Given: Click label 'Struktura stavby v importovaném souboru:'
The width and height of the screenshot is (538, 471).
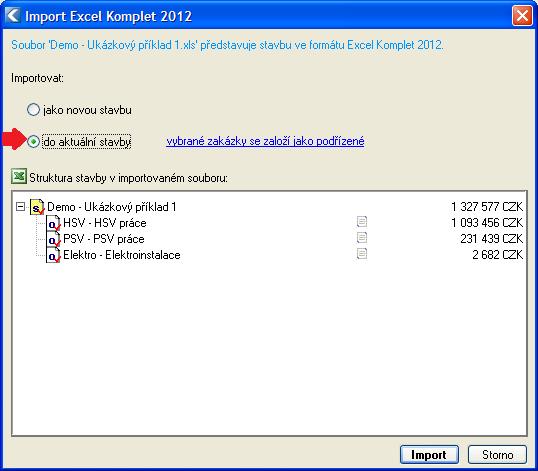Looking at the screenshot, I should click(128, 178).
